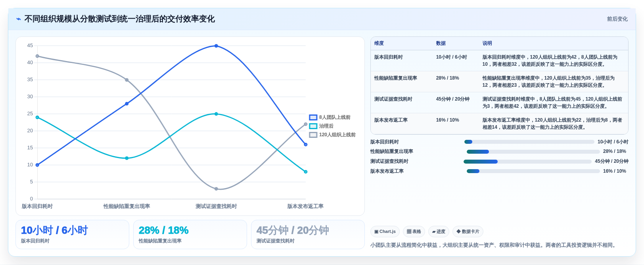This screenshot has width=644, height=265.
Task: Click the lightning icon beside the dashboard title
Action: point(19,19)
